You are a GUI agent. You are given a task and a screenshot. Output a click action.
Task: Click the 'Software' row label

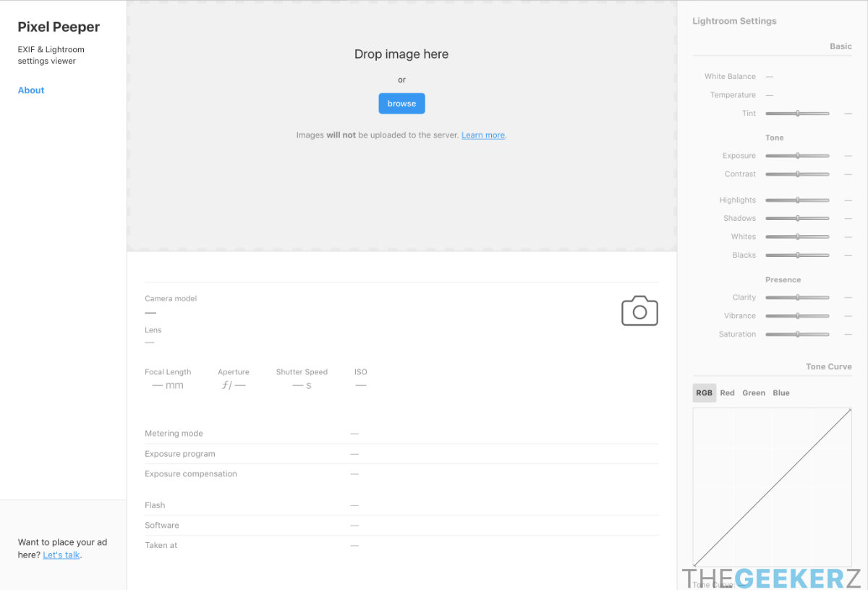point(162,526)
